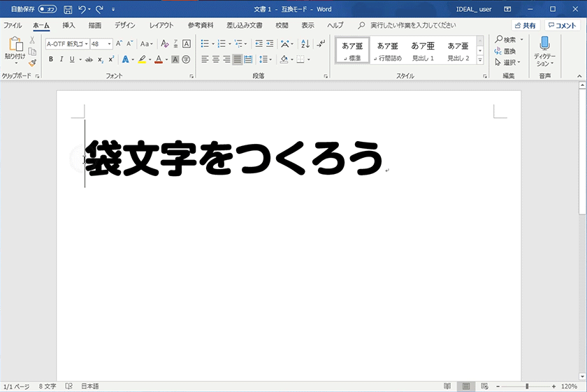Viewport: 587px width, 392px height.
Task: Increase paragraph indent
Action: click(x=270, y=44)
